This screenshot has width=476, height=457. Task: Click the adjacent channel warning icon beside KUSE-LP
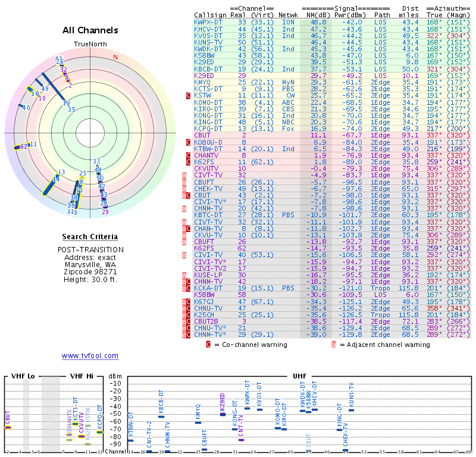184,275
